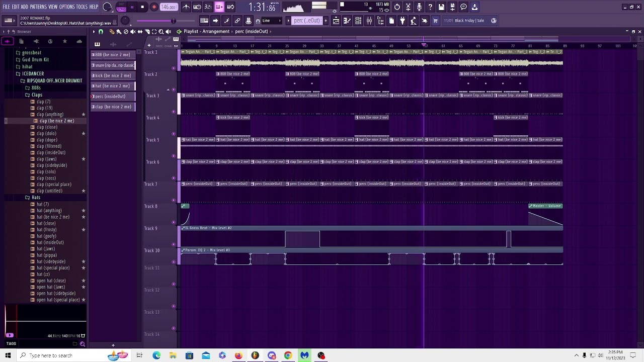Open the PATTERNS menu
644x362 pixels.
click(38, 7)
